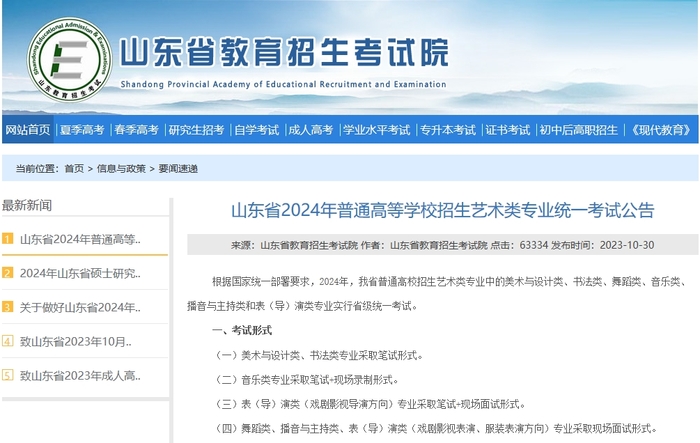Viewport: 700px width, 443px height.
Task: Open 学业水平考试 navigation item
Action: coord(376,130)
